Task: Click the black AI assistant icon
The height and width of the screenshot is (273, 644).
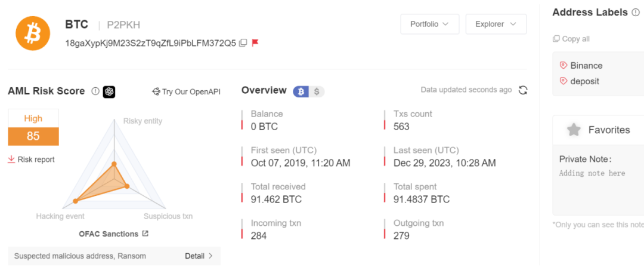Action: (109, 91)
